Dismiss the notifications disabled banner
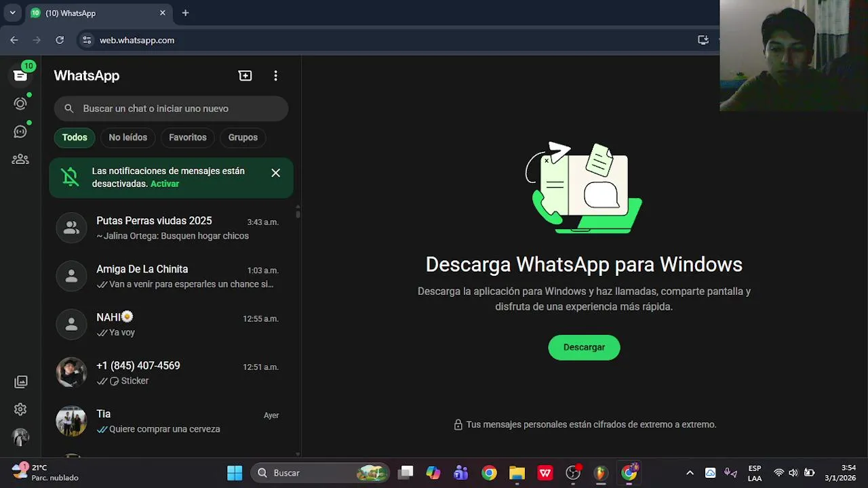Viewport: 868px width, 488px height. point(275,173)
